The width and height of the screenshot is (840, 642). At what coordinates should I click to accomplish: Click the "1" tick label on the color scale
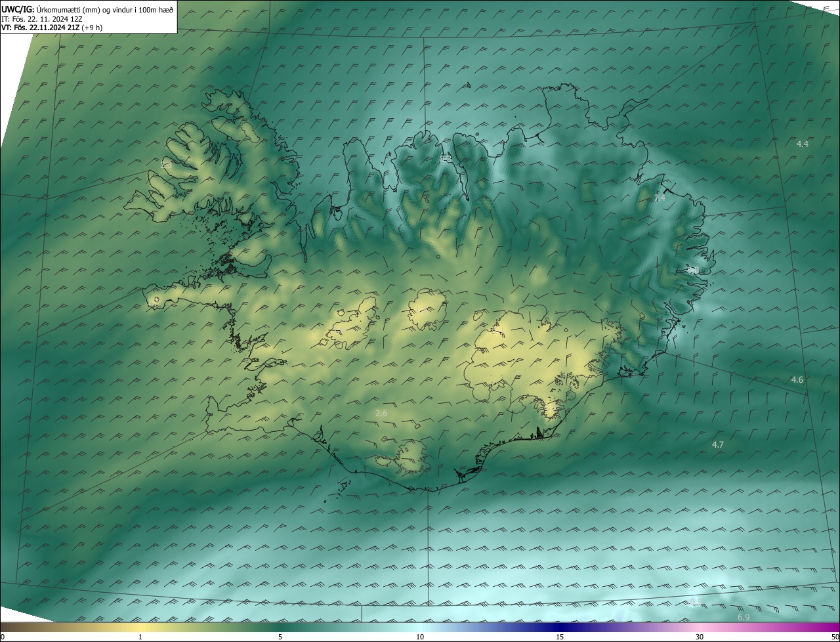[x=140, y=637]
